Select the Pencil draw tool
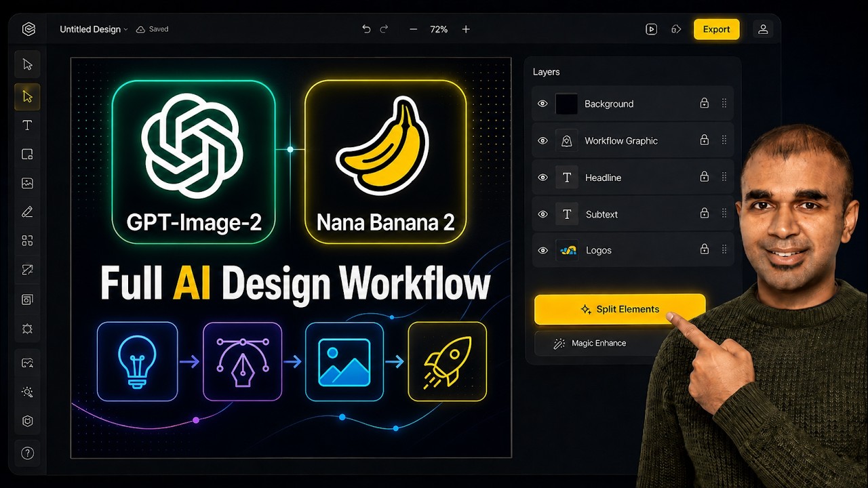 (27, 212)
